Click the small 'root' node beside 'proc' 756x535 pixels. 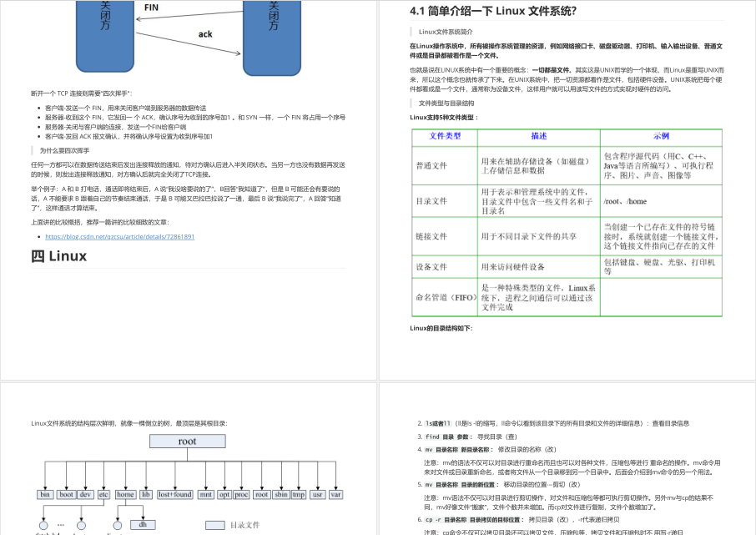pyautogui.click(x=262, y=494)
